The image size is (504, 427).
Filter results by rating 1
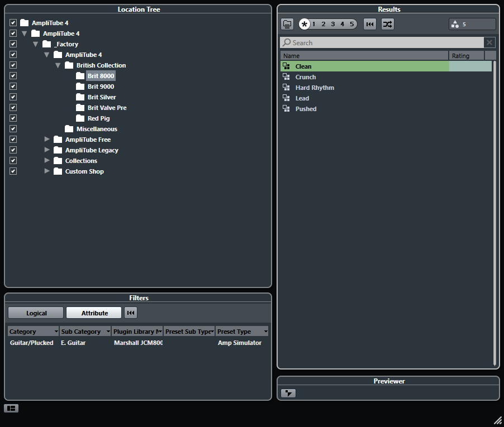coord(313,24)
